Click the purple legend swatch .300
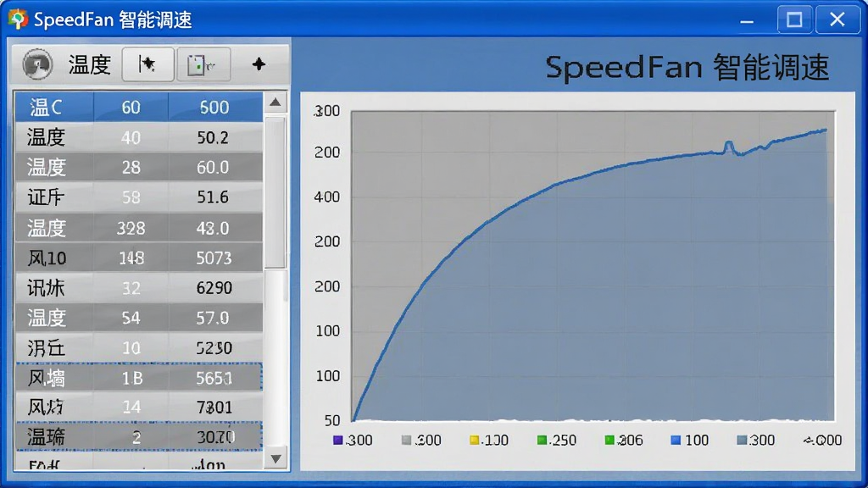This screenshot has height=488, width=868. point(337,440)
